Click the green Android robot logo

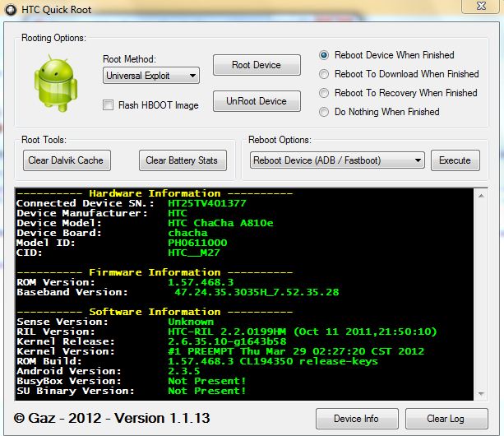pyautogui.click(x=56, y=83)
